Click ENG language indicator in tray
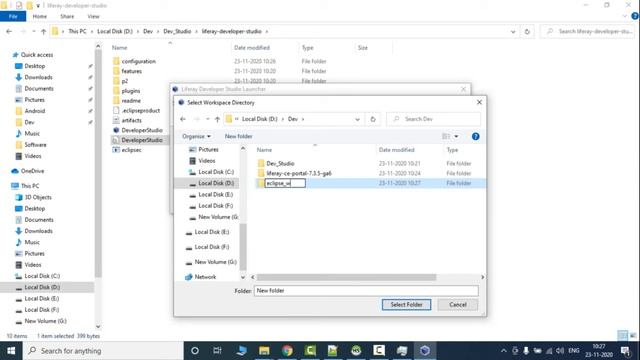This screenshot has width=640, height=360. coord(573,351)
